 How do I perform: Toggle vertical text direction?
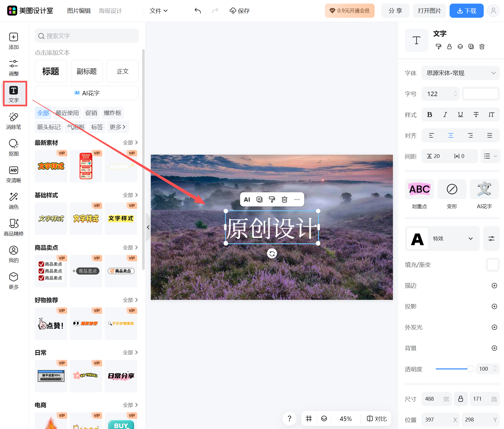[491, 114]
